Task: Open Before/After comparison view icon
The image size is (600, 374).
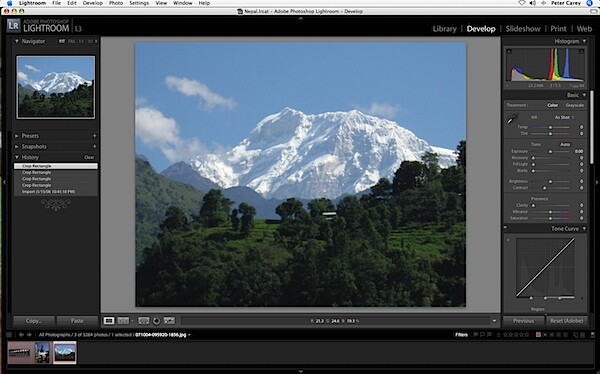Action: (x=123, y=321)
